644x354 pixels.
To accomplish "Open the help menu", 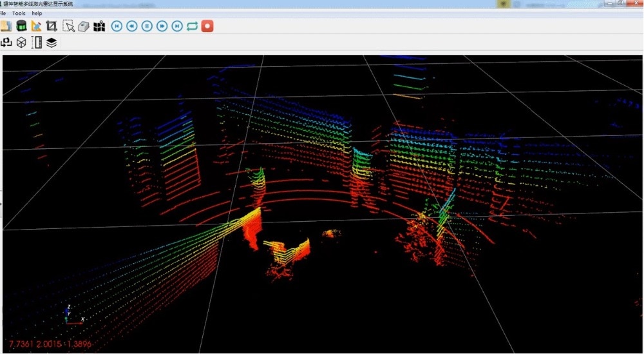I will click(37, 13).
